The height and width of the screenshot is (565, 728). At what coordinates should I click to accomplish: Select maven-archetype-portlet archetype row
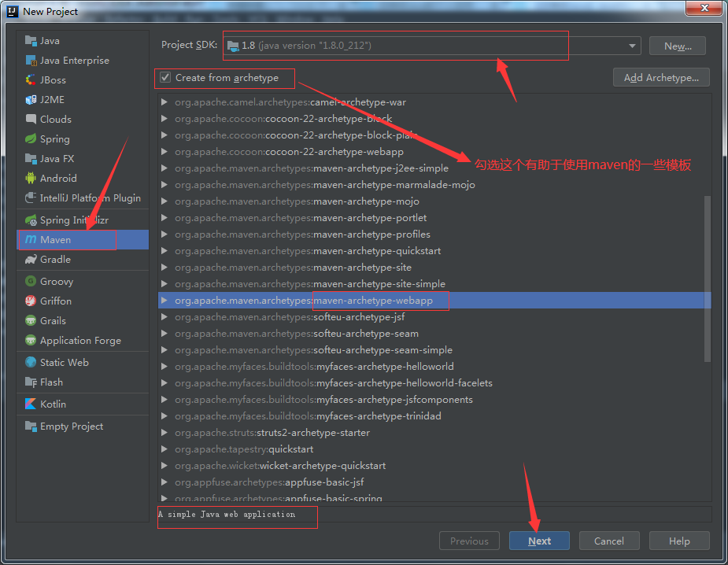(434, 218)
